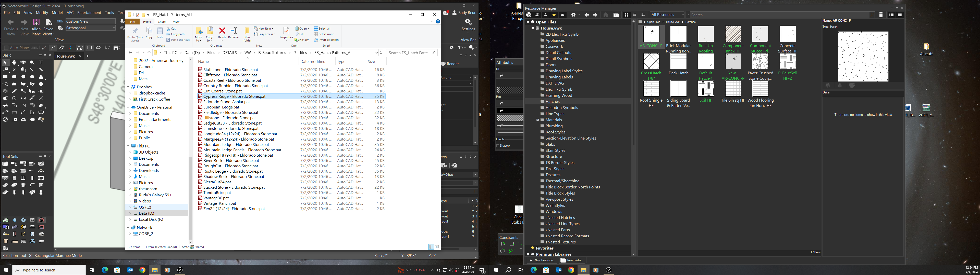Open the Modify menu in Vectorworks

(x=42, y=12)
